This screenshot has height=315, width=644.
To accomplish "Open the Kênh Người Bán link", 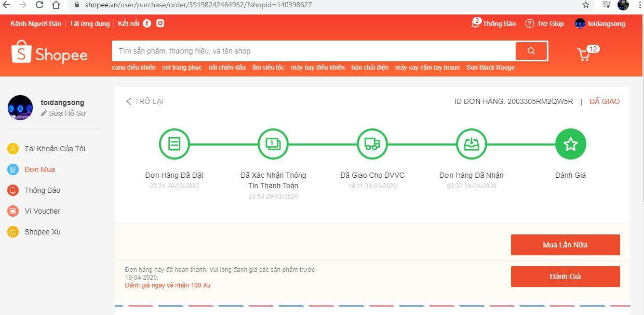I will tap(36, 23).
